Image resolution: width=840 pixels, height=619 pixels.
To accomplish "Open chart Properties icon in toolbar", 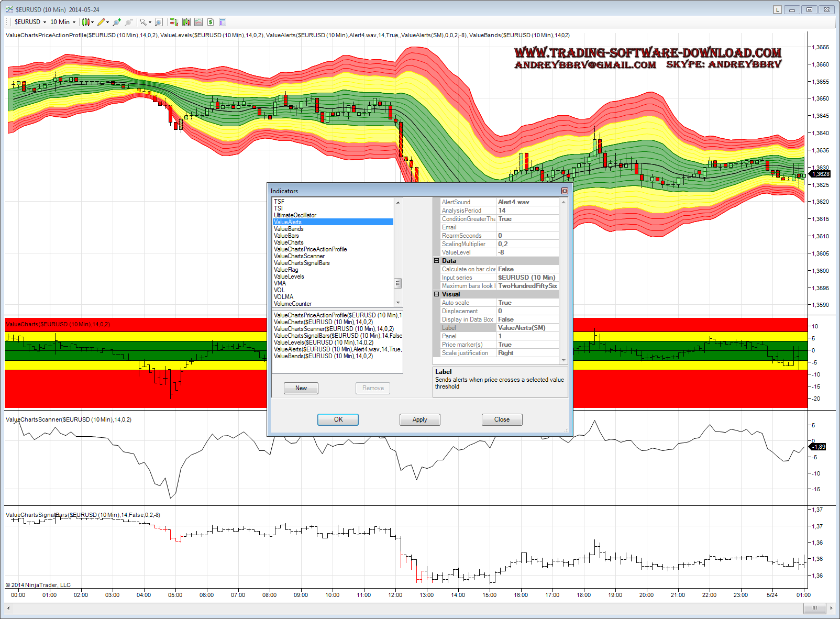I will [x=223, y=22].
